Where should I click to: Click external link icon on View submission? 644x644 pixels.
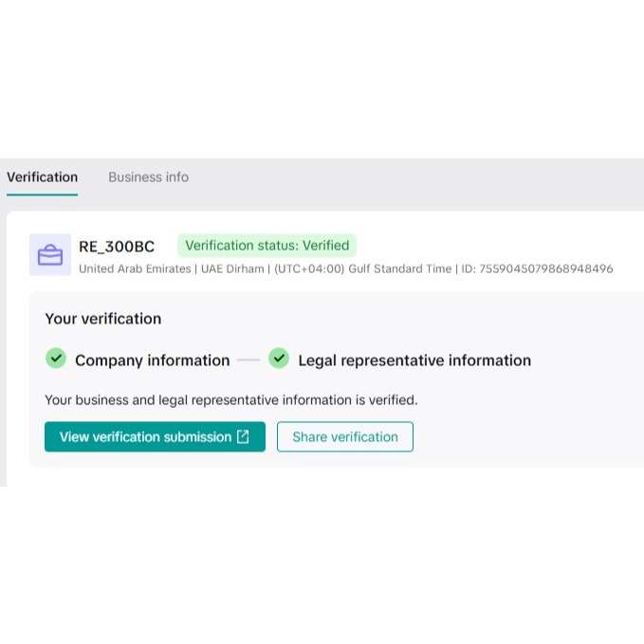[244, 436]
